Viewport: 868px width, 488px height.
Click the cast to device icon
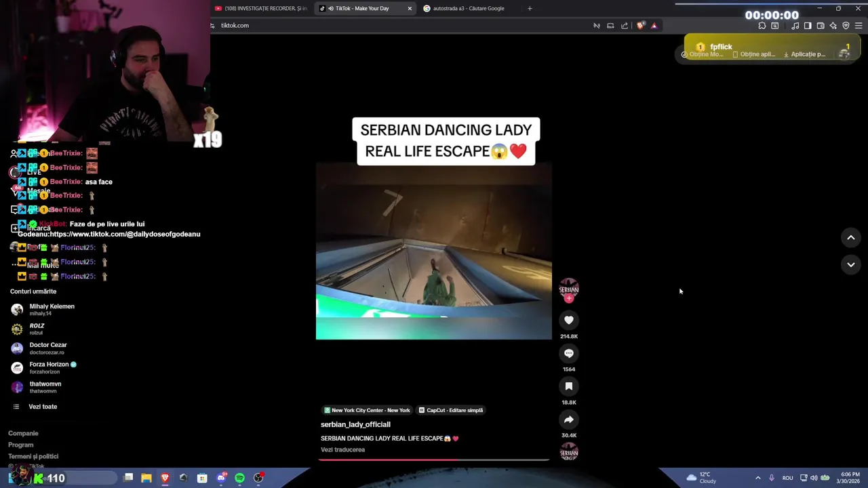click(610, 26)
